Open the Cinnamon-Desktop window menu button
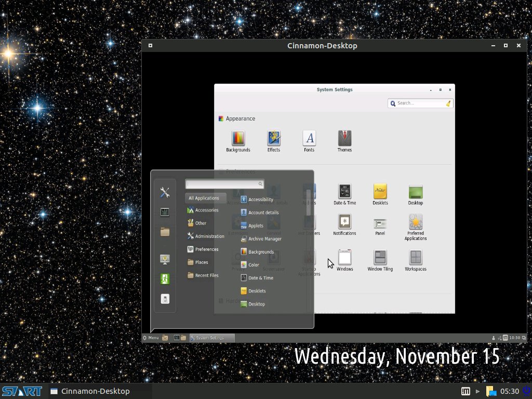 tap(150, 46)
